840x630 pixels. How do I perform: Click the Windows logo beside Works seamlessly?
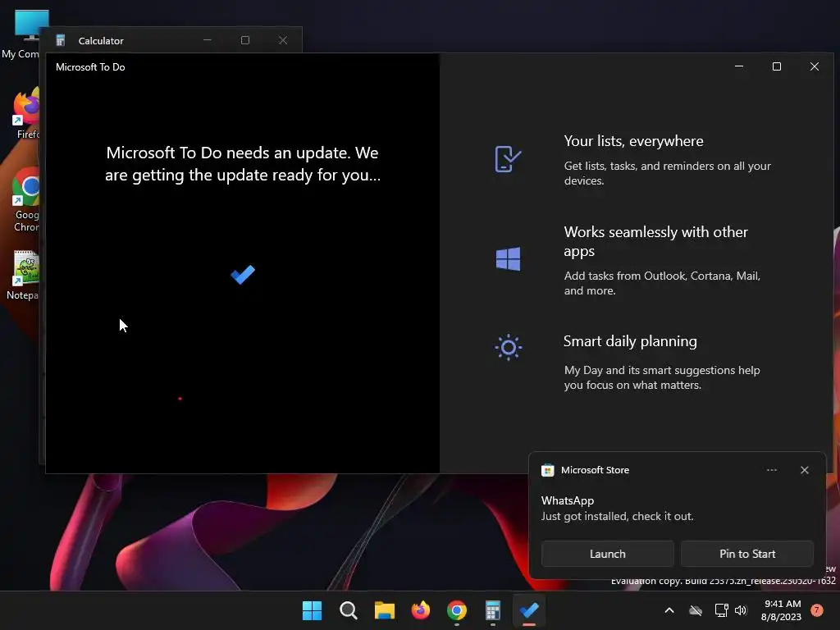[x=508, y=258]
